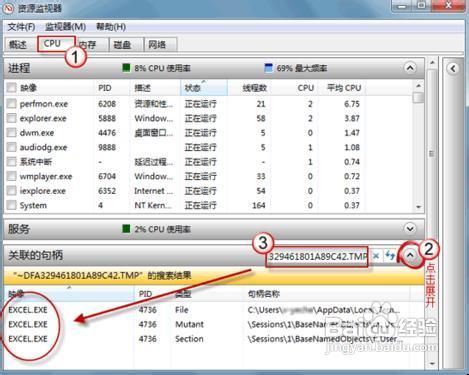Sort processes by 映像 column header
Screen dimensions: 469x375
[x=49, y=88]
